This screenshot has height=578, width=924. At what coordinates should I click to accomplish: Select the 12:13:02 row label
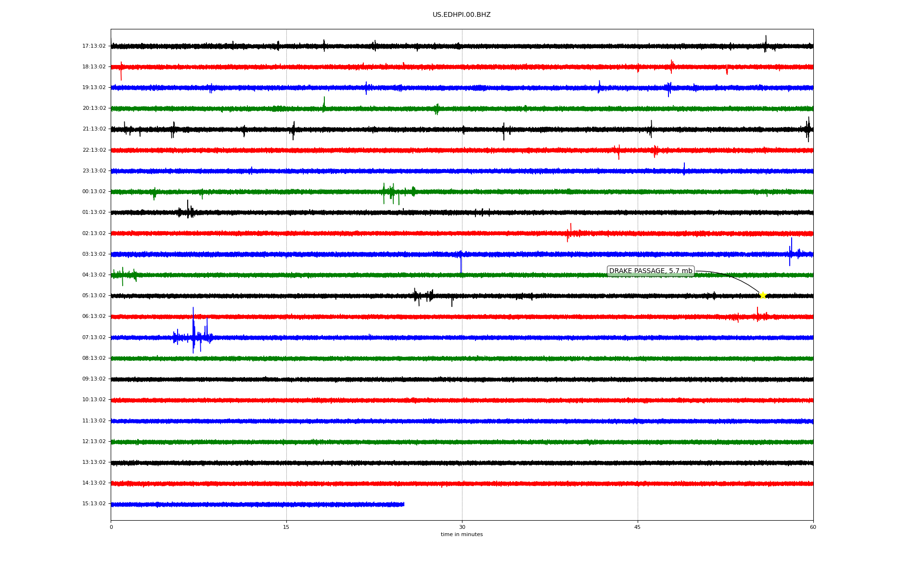tap(94, 442)
